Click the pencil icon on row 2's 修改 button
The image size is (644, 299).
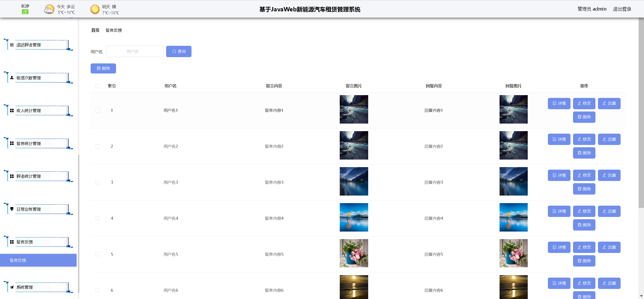tap(580, 139)
